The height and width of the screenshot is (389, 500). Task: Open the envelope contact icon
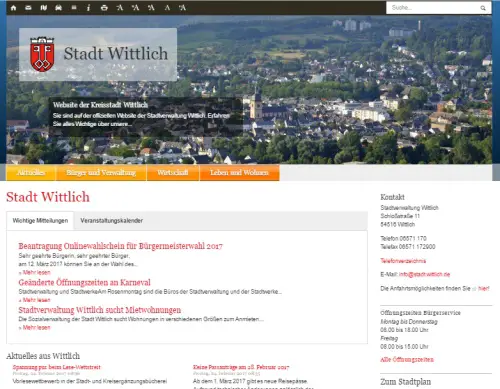pyautogui.click(x=28, y=8)
